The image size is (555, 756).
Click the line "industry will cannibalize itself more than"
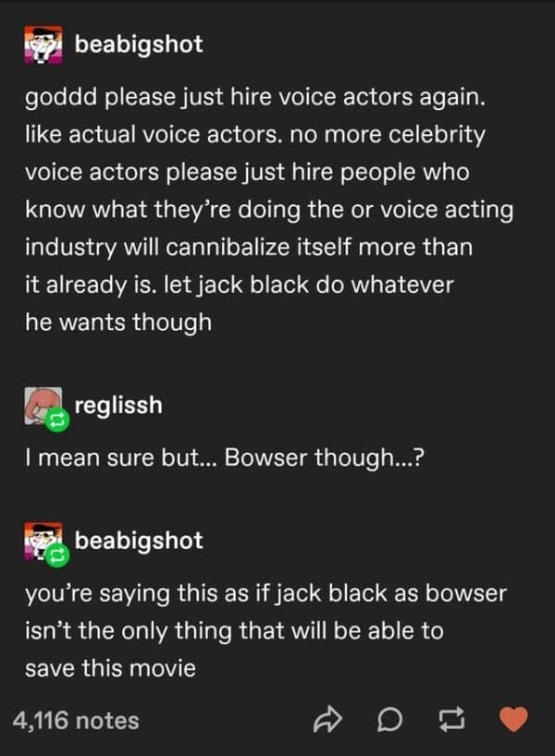(x=249, y=247)
